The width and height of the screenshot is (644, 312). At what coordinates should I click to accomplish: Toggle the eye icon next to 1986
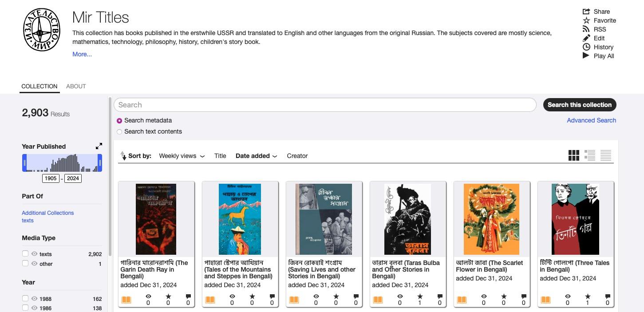[34, 308]
